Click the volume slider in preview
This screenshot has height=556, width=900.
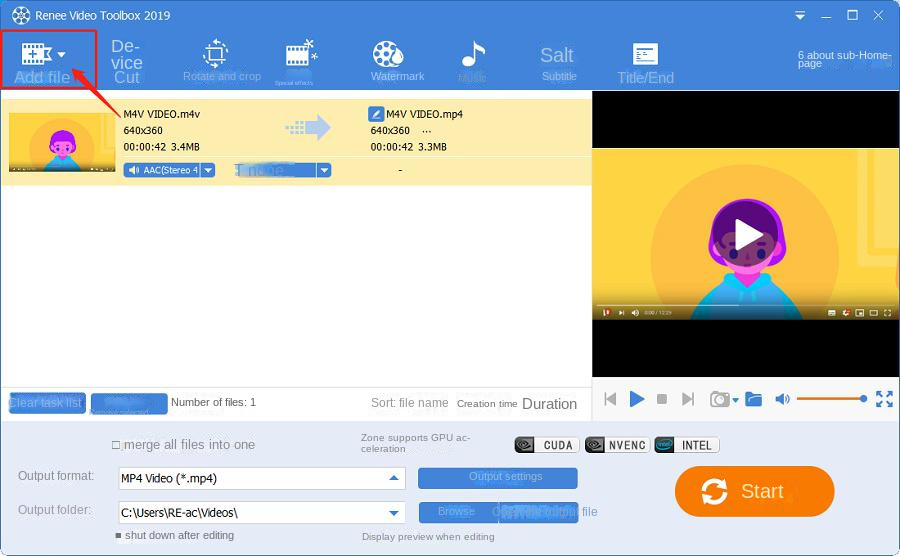pyautogui.click(x=830, y=399)
